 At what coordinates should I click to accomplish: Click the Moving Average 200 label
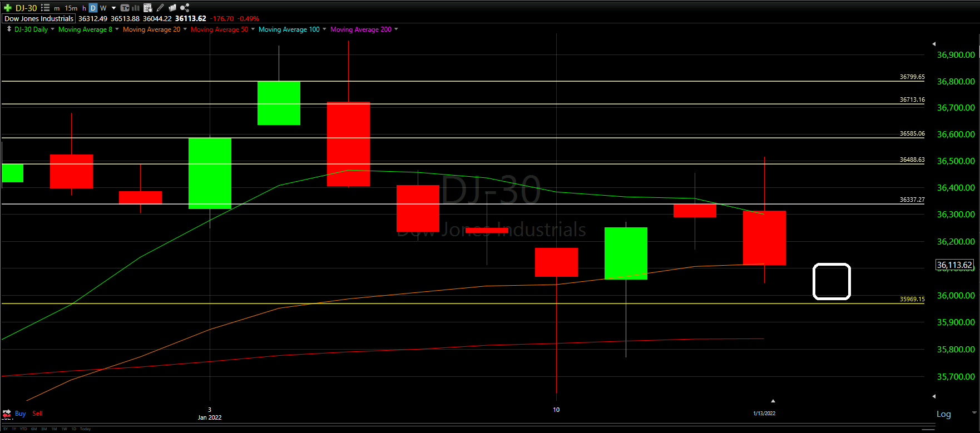(361, 29)
